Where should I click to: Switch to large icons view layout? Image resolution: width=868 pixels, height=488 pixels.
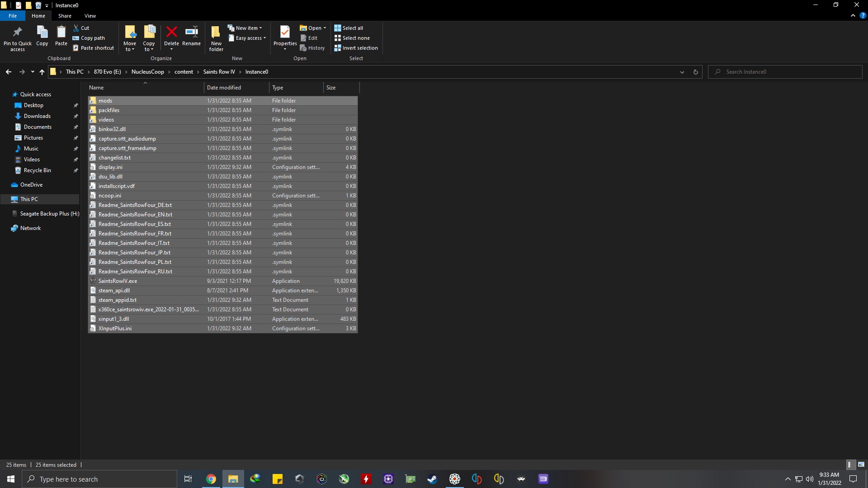tap(861, 465)
